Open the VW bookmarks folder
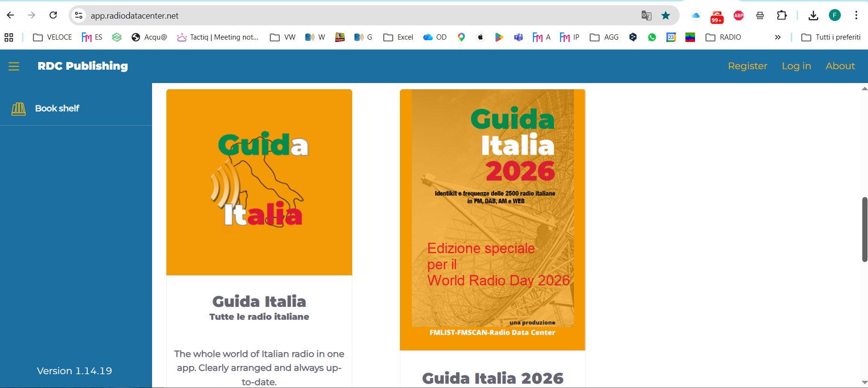Viewport: 868px width, 388px height. tap(283, 37)
